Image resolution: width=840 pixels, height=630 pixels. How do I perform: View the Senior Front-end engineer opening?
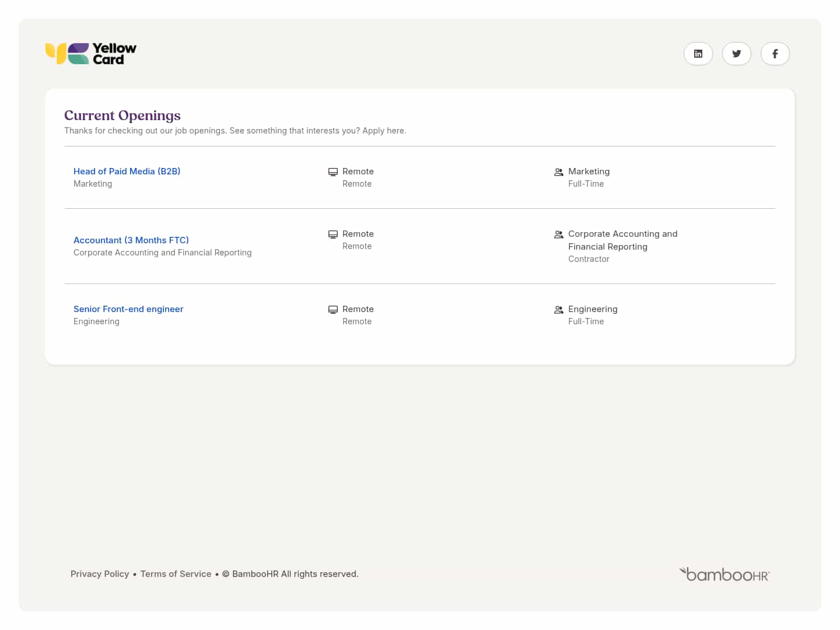coord(128,309)
